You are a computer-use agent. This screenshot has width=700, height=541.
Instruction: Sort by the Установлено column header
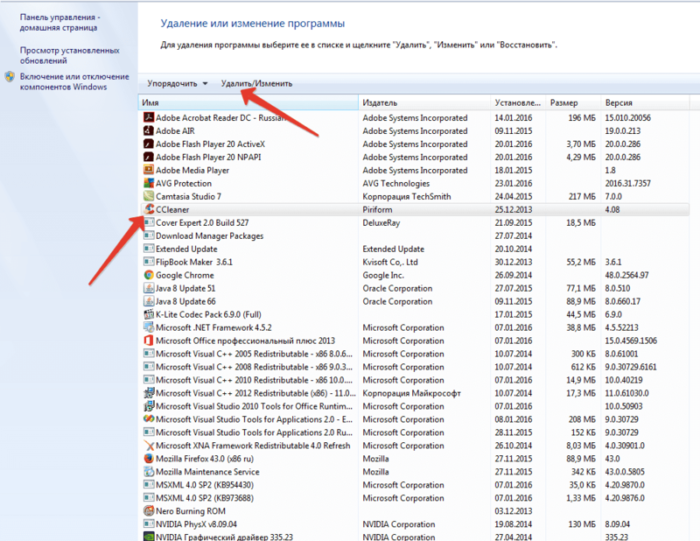tap(518, 103)
